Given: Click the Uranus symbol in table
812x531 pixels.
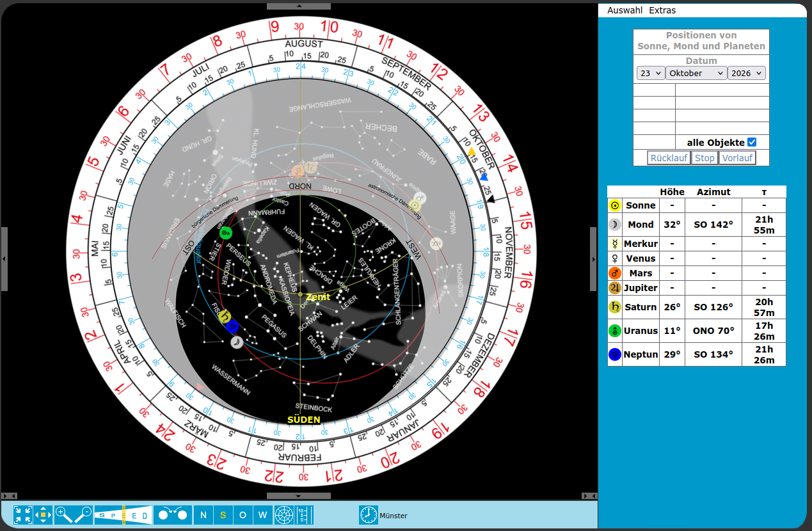Looking at the screenshot, I should [615, 331].
